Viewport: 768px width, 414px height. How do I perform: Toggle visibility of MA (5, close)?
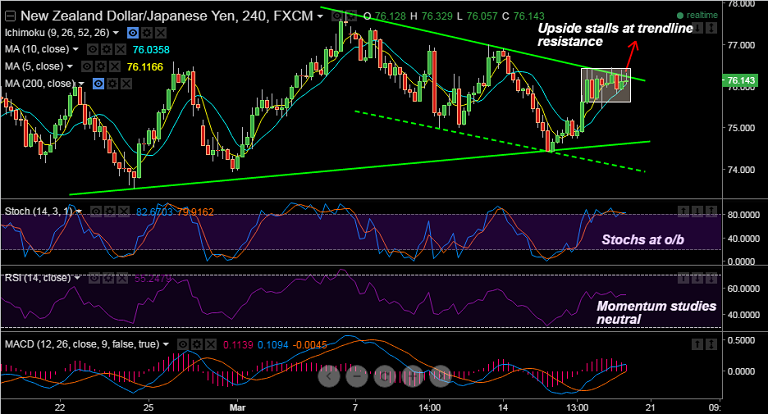pos(87,66)
